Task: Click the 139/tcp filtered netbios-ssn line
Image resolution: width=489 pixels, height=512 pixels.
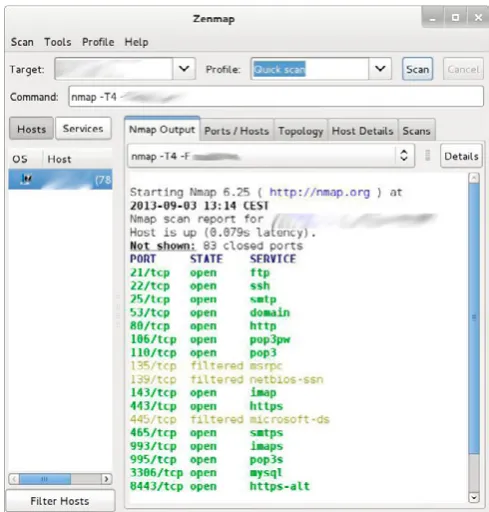Action: point(227,379)
